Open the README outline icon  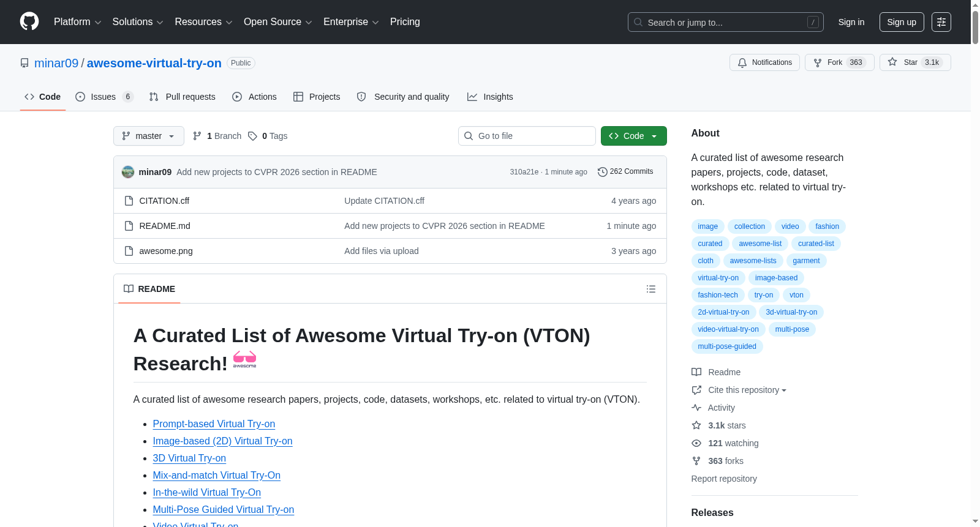coord(651,289)
